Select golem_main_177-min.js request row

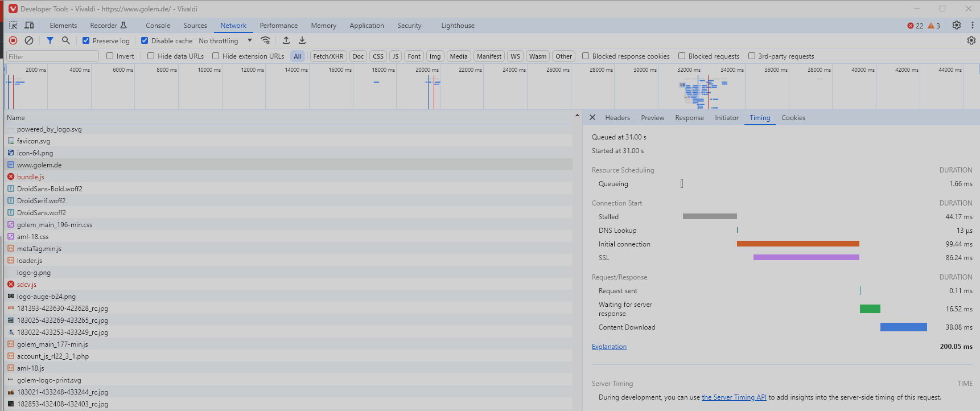[289, 344]
